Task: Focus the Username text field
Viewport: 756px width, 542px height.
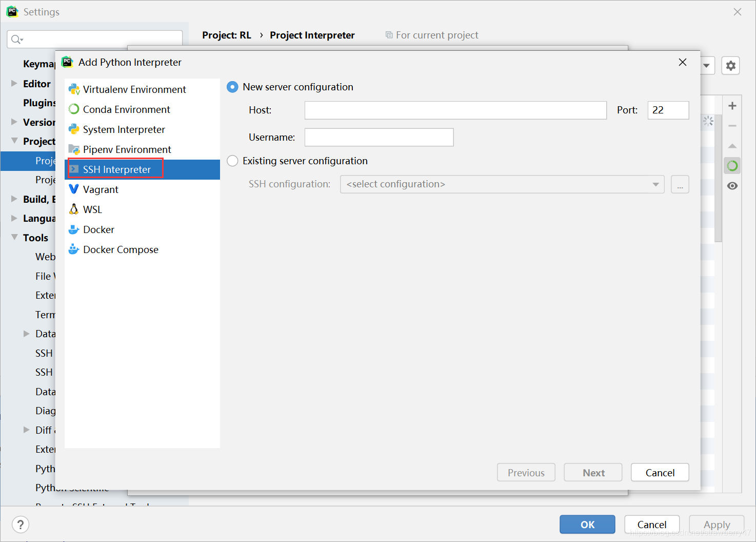Action: pos(379,138)
